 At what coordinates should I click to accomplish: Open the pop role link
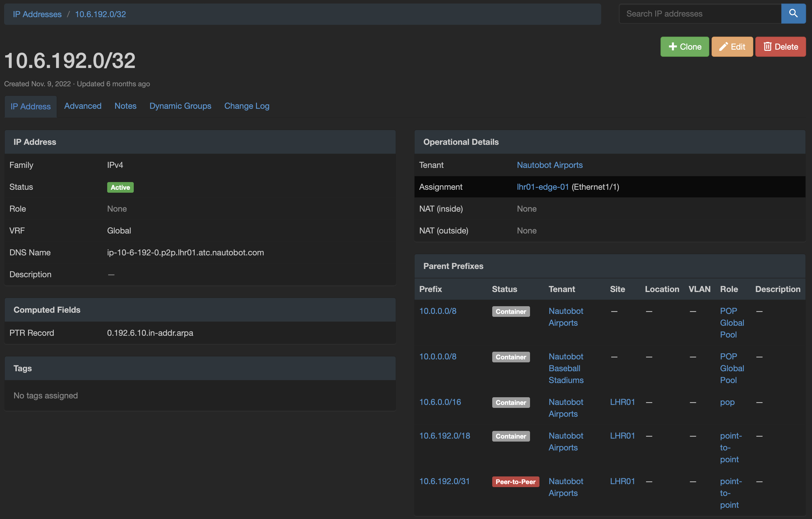(727, 402)
